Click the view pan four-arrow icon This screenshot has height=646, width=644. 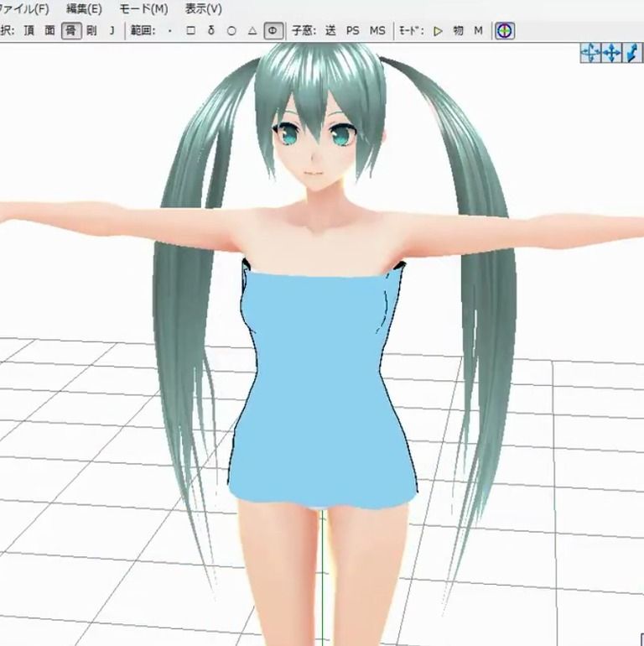[611, 53]
